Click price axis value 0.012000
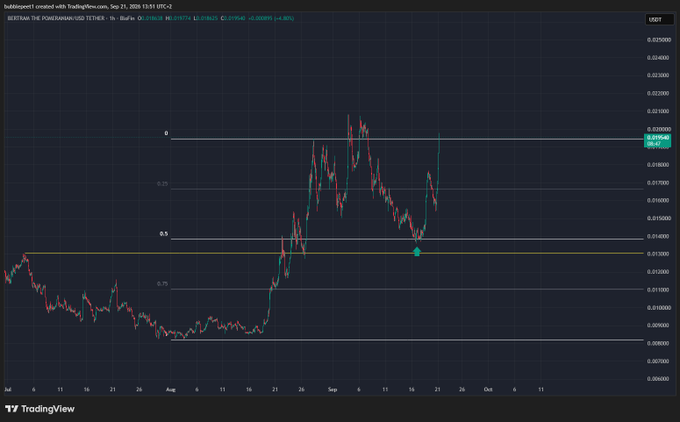The width and height of the screenshot is (680, 422). pyautogui.click(x=658, y=272)
